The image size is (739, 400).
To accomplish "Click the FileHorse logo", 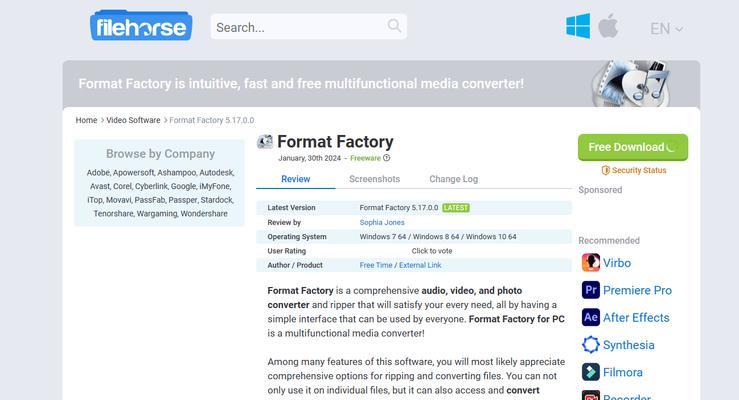I will pos(141,25).
